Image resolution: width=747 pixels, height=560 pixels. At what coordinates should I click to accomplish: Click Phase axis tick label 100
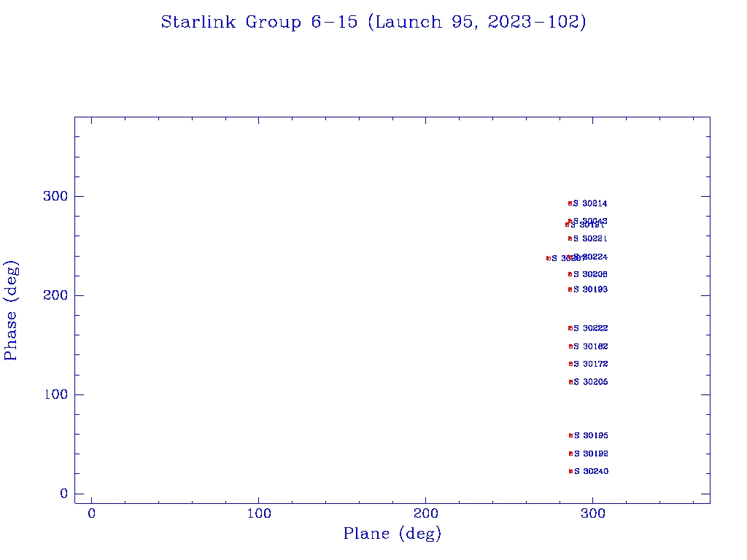[56, 394]
